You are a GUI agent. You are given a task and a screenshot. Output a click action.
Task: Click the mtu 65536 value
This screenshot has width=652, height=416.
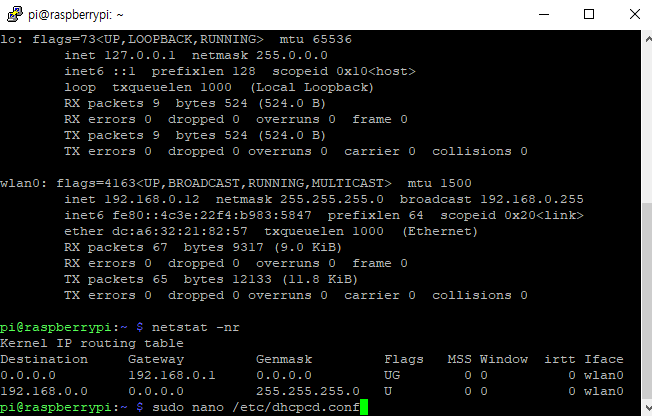pyautogui.click(x=316, y=40)
